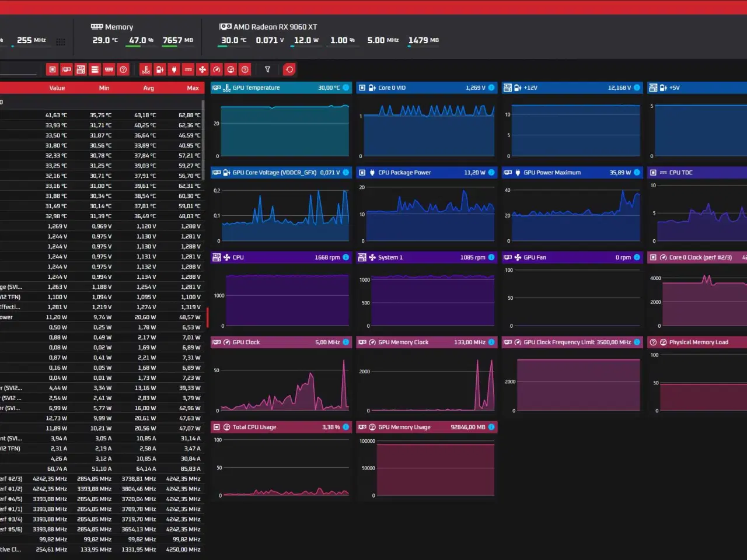Click the 1331,95 MHz average cell
Viewport: 747px width, 560px height.
139,549
